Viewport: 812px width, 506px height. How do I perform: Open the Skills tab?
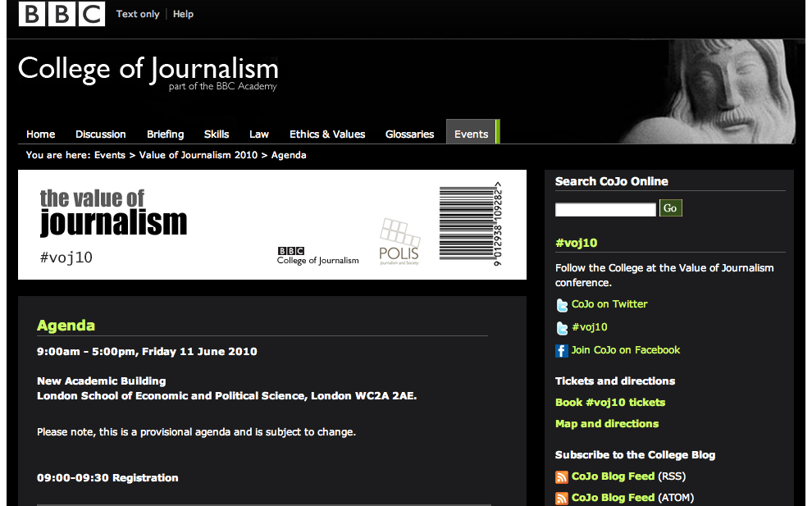(217, 134)
